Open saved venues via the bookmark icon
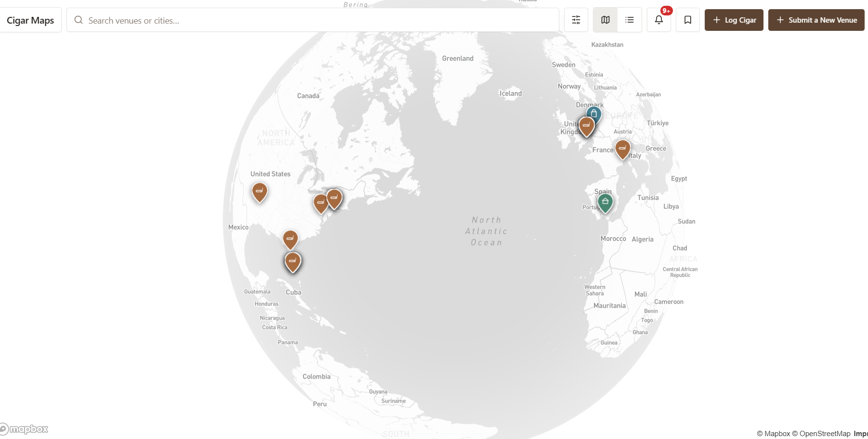 click(x=688, y=20)
